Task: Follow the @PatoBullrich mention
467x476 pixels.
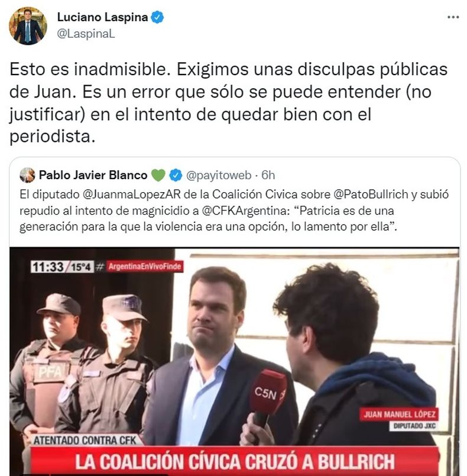Action: coord(371,195)
